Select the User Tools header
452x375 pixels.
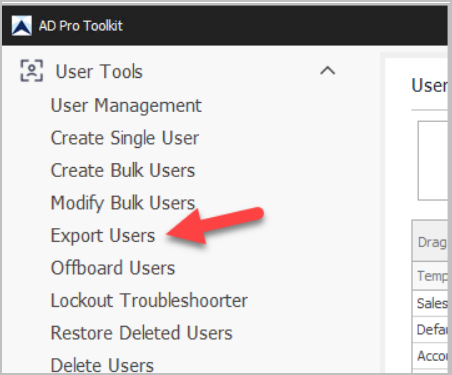tap(99, 71)
